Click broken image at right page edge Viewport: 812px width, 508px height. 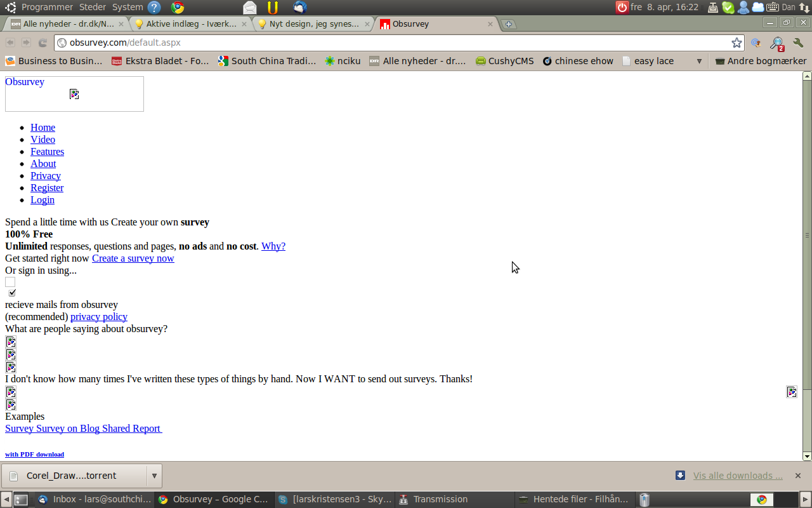(x=792, y=392)
